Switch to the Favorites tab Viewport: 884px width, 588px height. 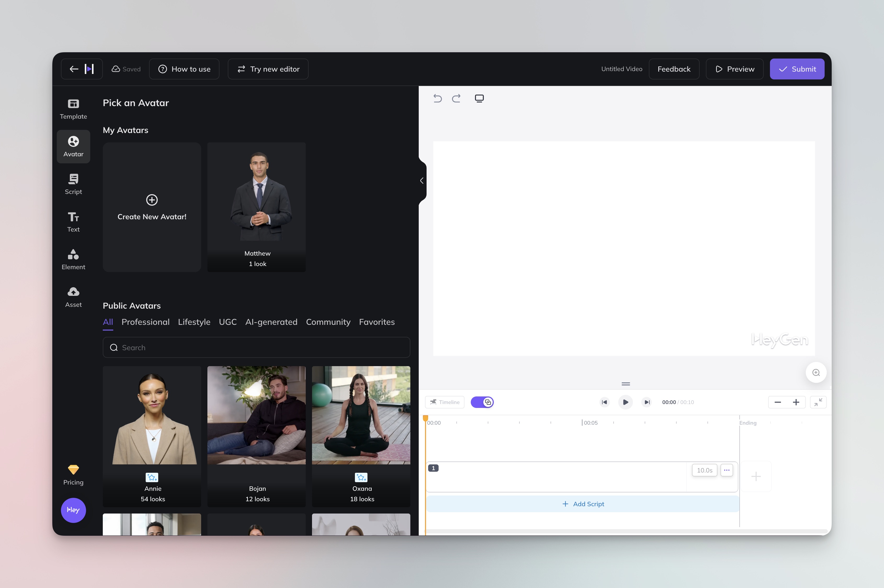coord(376,322)
